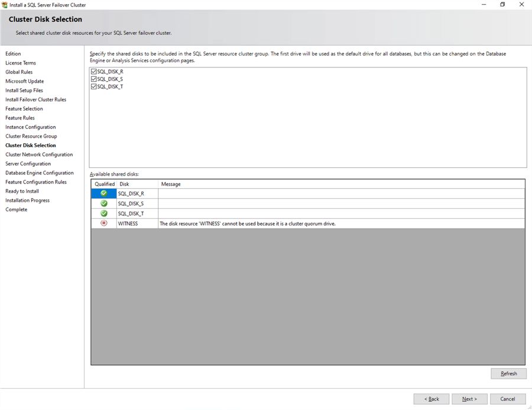Click the Disk column header

pyautogui.click(x=137, y=184)
